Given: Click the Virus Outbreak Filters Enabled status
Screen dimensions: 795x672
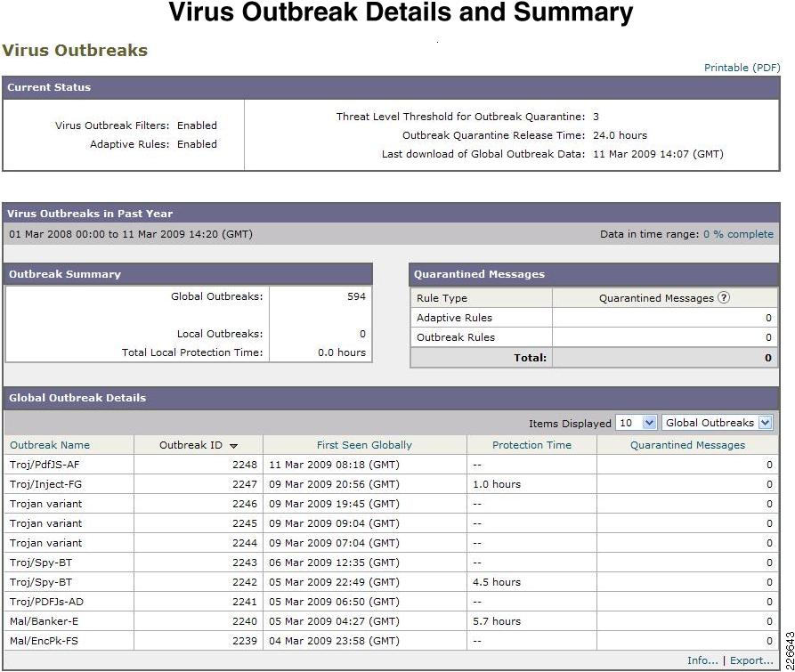Looking at the screenshot, I should [197, 125].
